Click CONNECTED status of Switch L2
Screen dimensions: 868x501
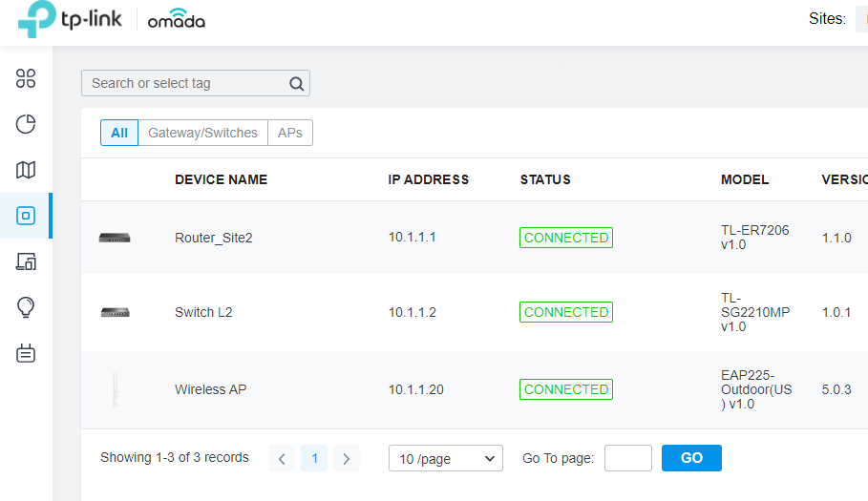[565, 312]
